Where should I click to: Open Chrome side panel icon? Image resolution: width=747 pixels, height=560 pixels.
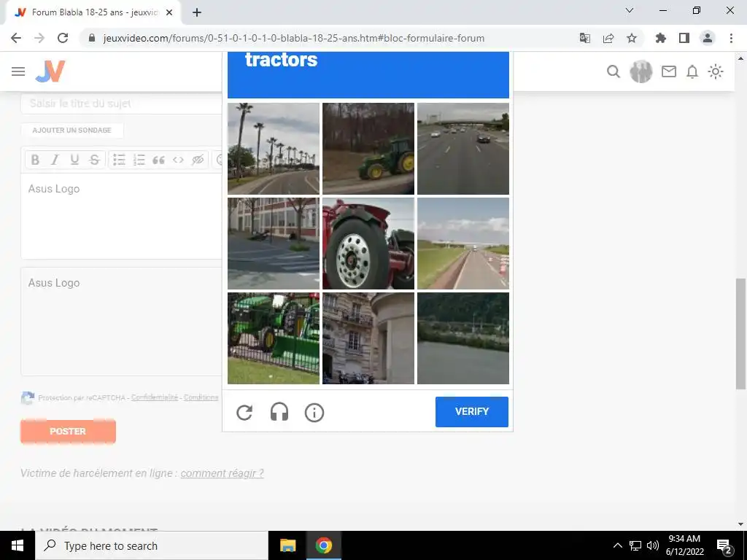[684, 38]
